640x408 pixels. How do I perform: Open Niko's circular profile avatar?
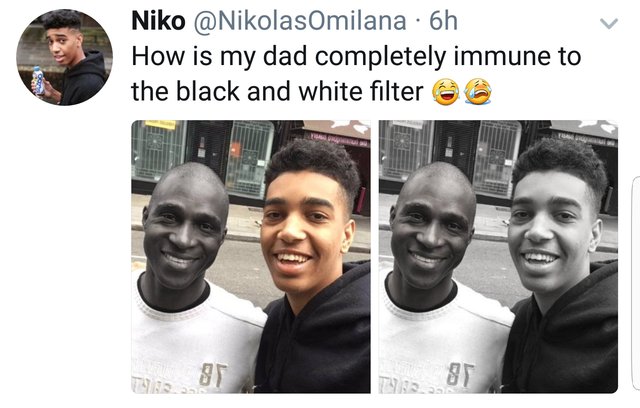[x=64, y=57]
